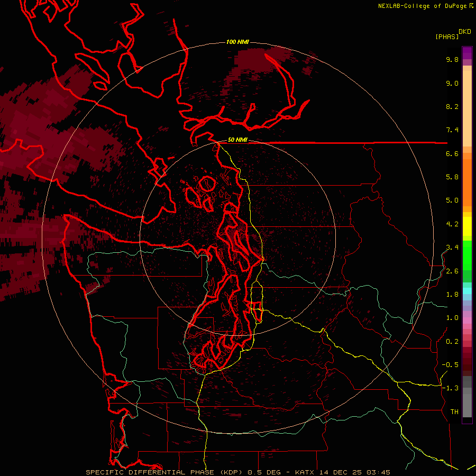This screenshot has height=476, width=476.
Task: Click the (KDP) text in caption
Action: (x=231, y=472)
